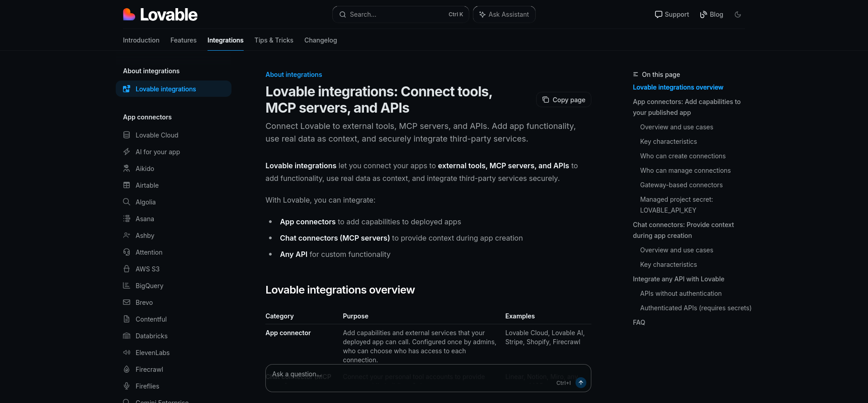Screen dimensions: 868x403
Task: Click the Asana list icon
Action: [127, 218]
